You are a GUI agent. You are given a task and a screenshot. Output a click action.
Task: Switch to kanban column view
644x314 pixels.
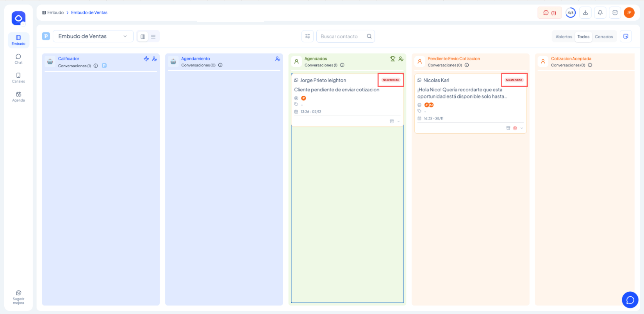(x=143, y=37)
